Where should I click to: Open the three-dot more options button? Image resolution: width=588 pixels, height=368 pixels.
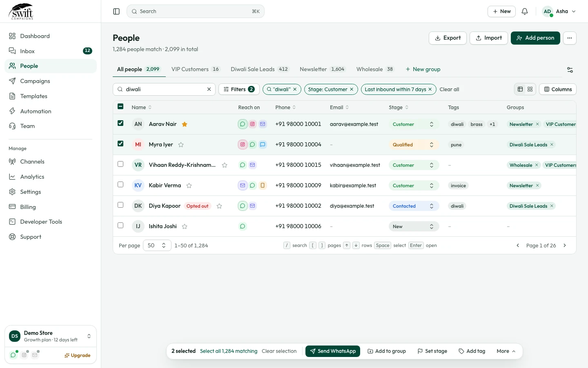[570, 38]
